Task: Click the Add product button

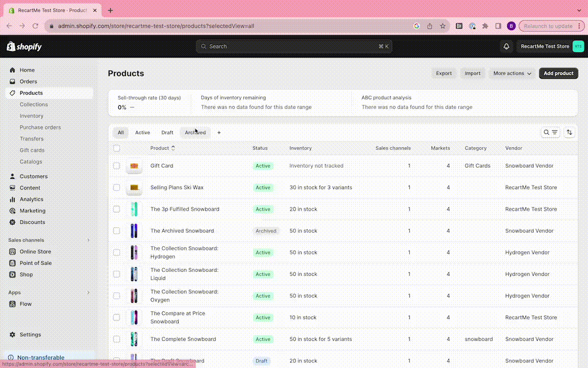Action: click(x=558, y=74)
